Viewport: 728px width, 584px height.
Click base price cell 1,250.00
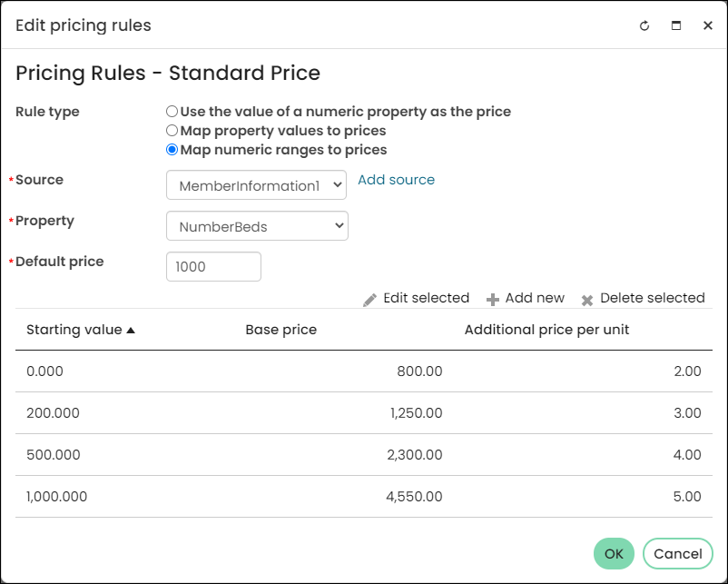417,413
